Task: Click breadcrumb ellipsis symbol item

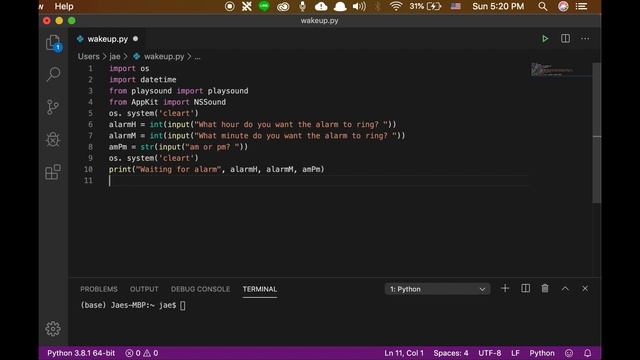Action: pyautogui.click(x=198, y=57)
